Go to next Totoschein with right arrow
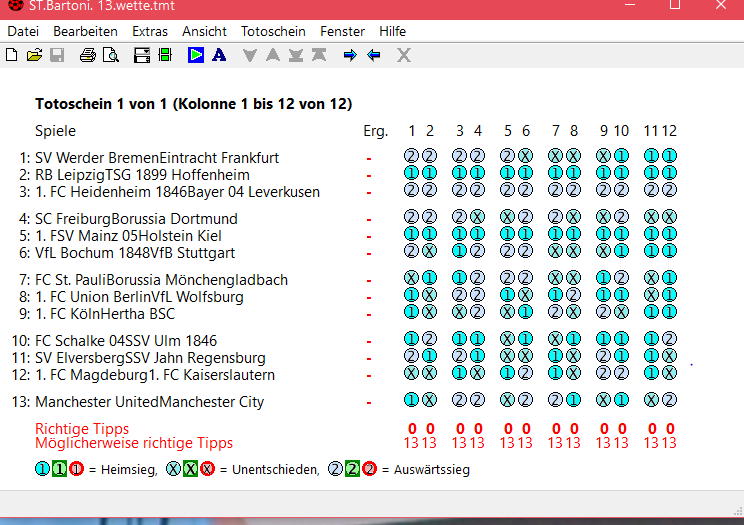 350,55
